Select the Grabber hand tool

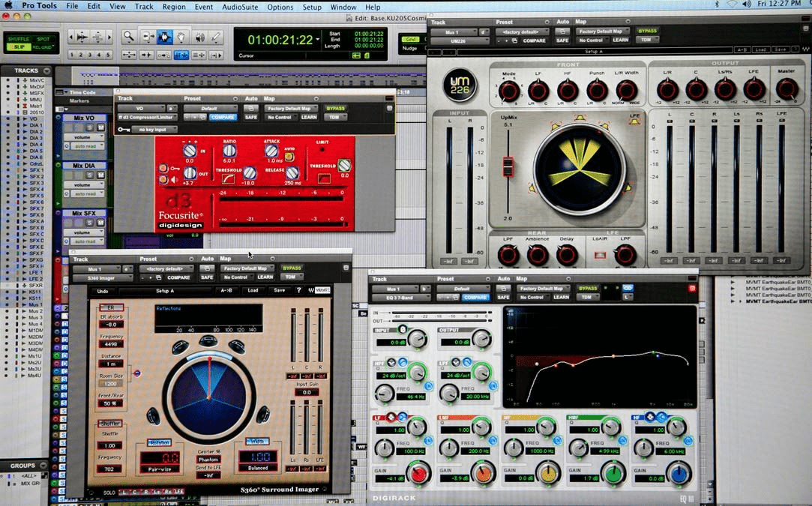pyautogui.click(x=181, y=36)
